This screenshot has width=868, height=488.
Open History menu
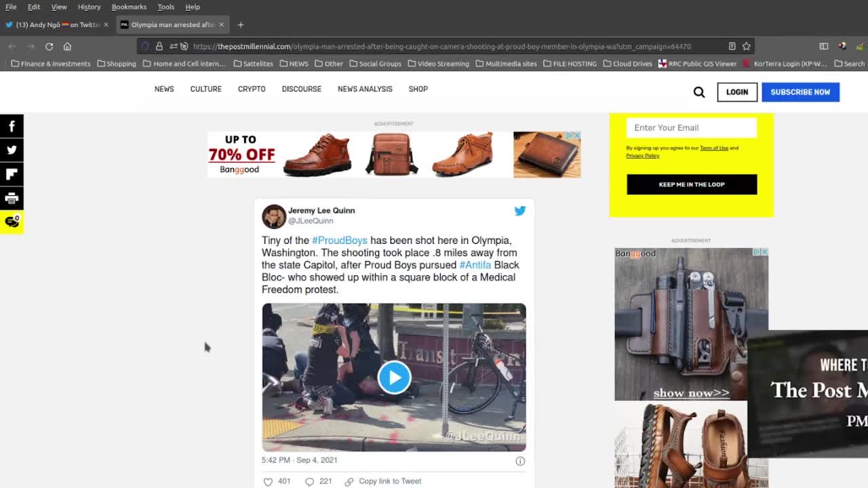(89, 7)
